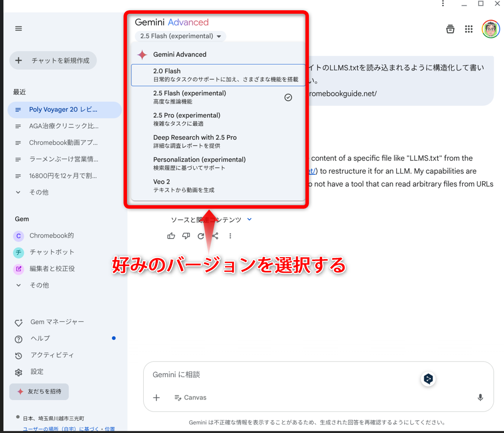Viewport: 504px width, 433px height.
Task: Click the Gemini Advanced sparkle icon
Action: (142, 54)
